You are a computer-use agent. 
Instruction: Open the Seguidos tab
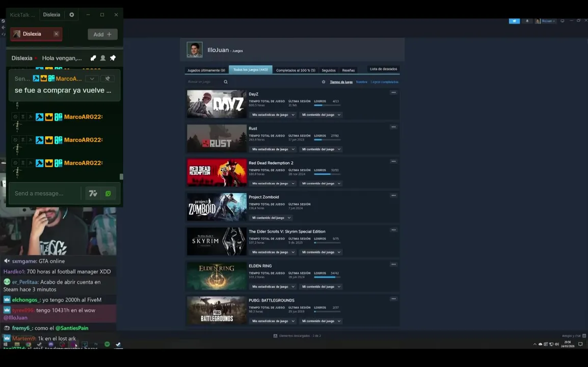click(x=329, y=70)
